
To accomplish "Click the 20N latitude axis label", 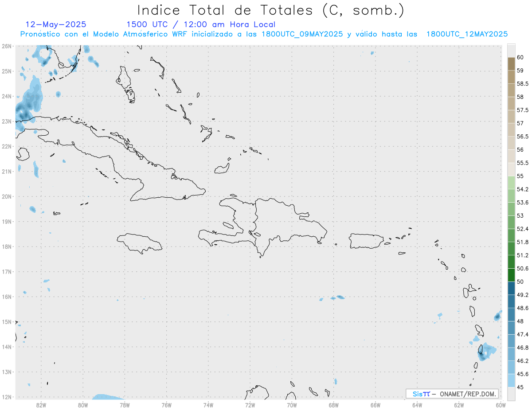I will point(7,196).
